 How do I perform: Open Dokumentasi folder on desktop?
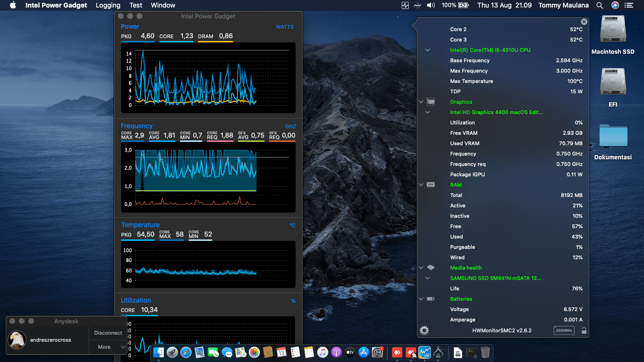[x=613, y=137]
